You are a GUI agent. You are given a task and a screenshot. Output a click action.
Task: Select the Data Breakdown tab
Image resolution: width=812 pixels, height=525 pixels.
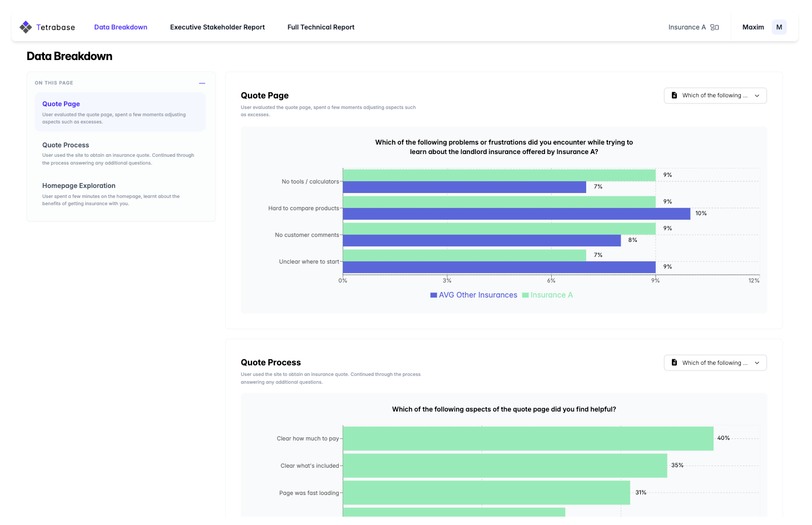pos(121,27)
